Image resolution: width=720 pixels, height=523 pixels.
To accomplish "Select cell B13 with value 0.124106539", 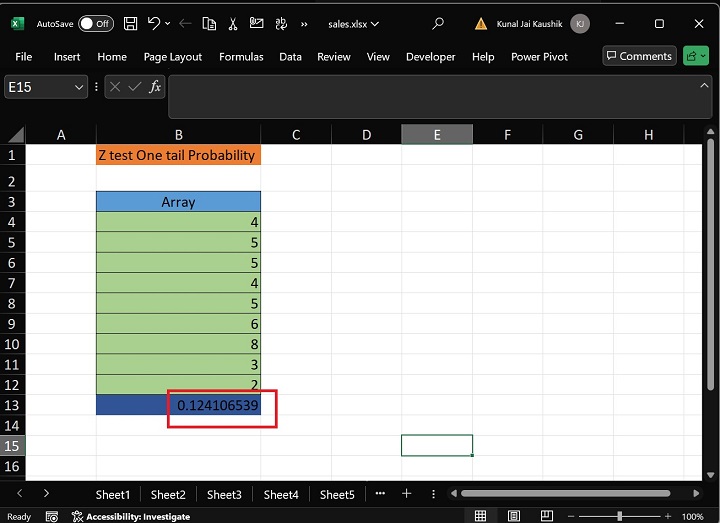I will point(179,405).
